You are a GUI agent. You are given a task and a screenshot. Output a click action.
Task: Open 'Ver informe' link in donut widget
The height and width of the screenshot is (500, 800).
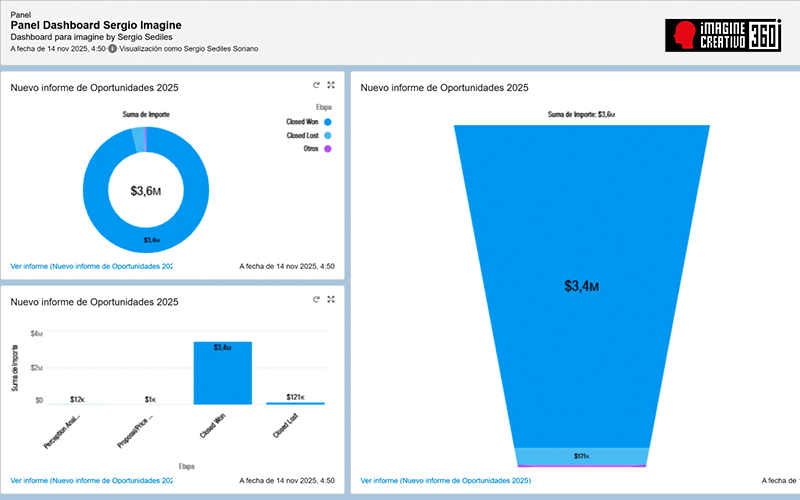point(91,267)
